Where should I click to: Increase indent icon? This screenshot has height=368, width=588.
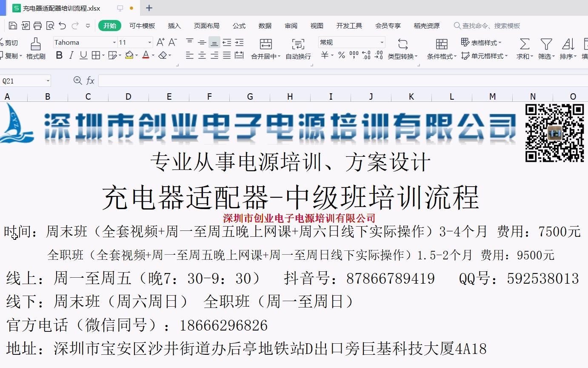click(239, 42)
